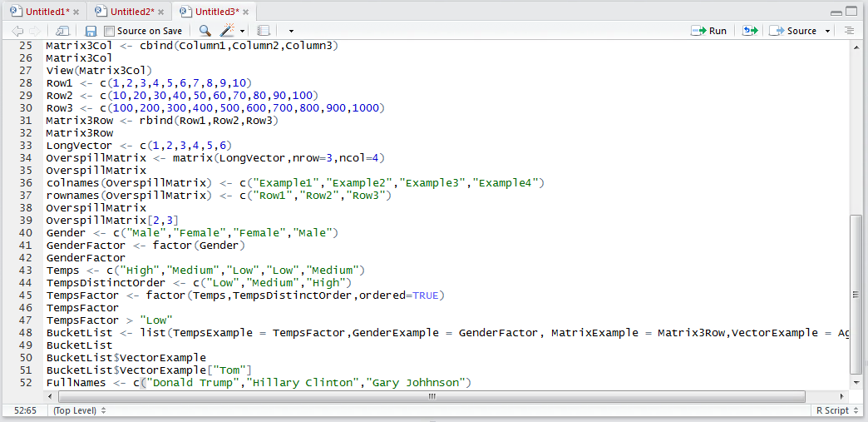Image resolution: width=868 pixels, height=422 pixels.
Task: Click the horizontal scrollbar thumb
Action: (432, 396)
